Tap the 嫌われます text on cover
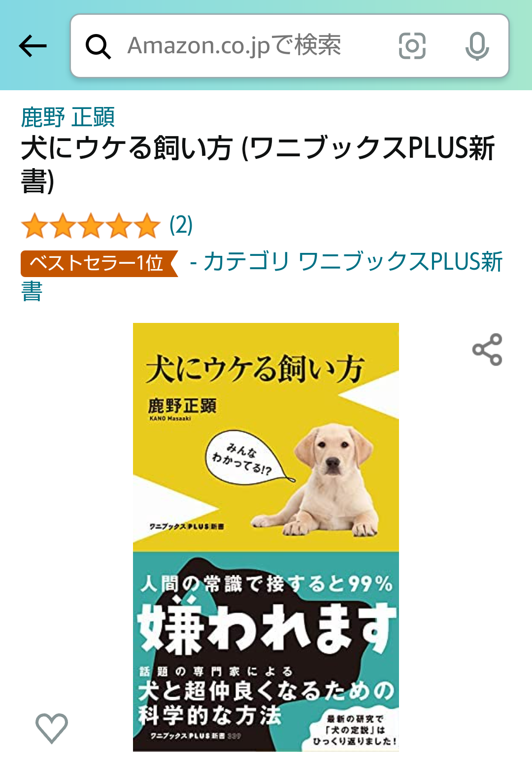The height and width of the screenshot is (775, 532). point(266,627)
